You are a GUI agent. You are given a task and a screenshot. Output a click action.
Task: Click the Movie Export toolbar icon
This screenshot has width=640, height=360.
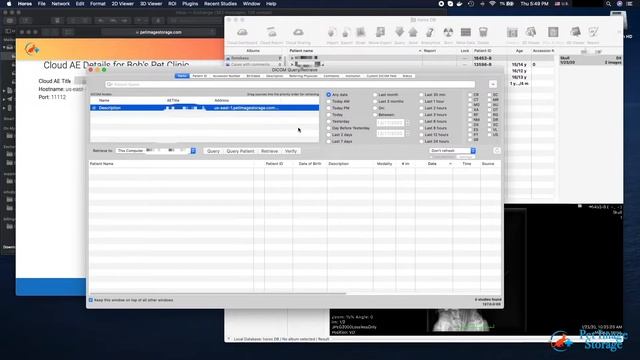pos(380,33)
